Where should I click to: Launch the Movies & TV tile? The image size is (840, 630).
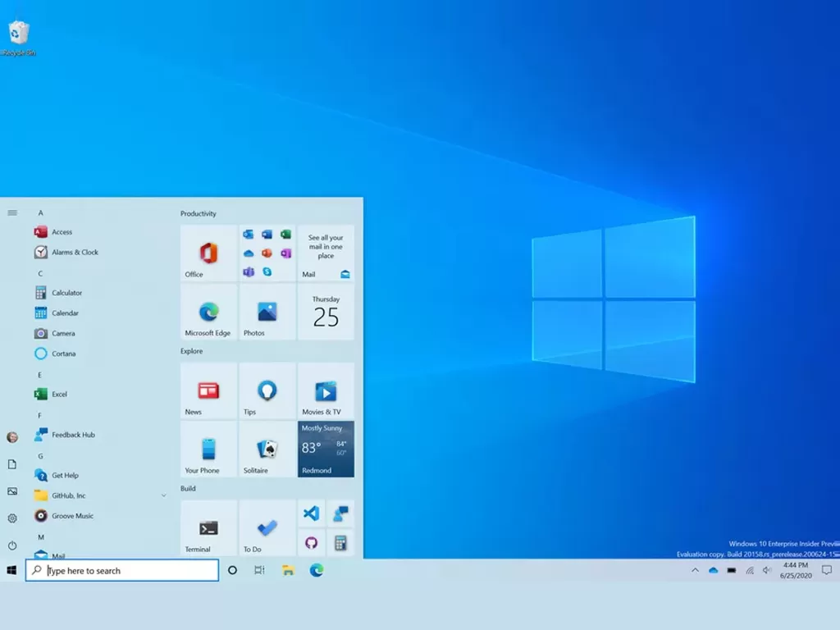click(x=326, y=390)
